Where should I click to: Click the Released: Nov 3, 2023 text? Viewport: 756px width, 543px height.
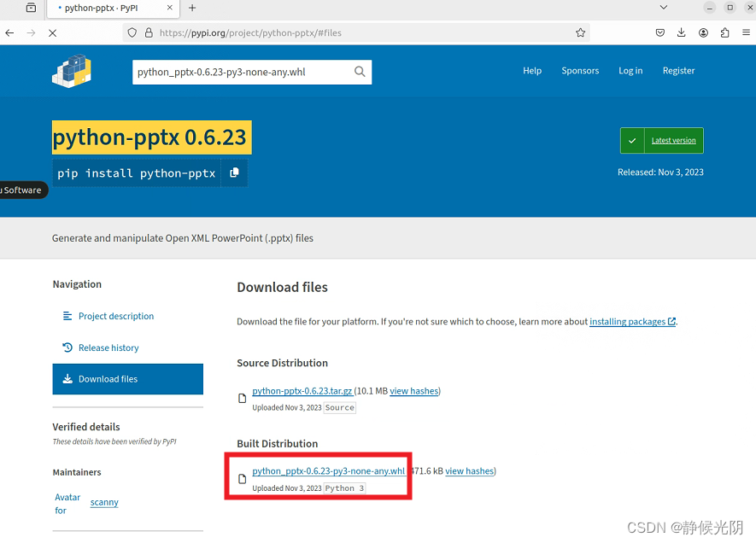pyautogui.click(x=660, y=172)
